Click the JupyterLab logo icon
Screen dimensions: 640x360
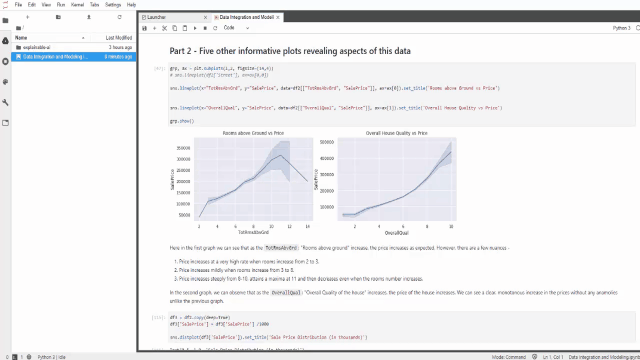tap(5, 5)
